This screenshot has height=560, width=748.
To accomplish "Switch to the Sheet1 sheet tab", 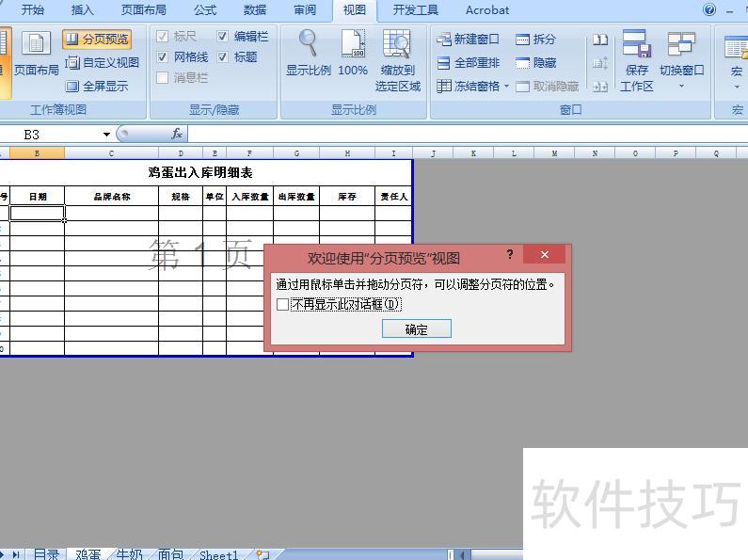I will tap(218, 554).
